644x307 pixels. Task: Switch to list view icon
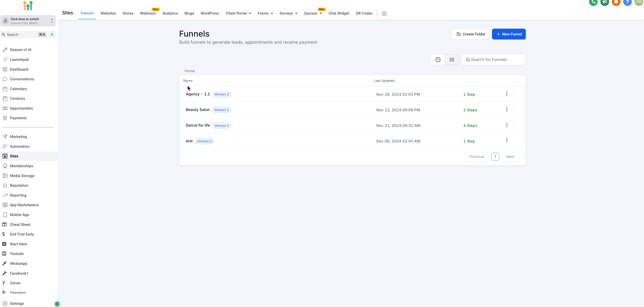click(x=452, y=60)
